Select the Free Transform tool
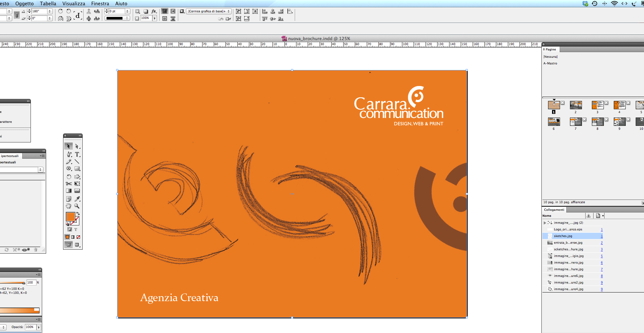Screen dimensions: 644x333 [77, 184]
